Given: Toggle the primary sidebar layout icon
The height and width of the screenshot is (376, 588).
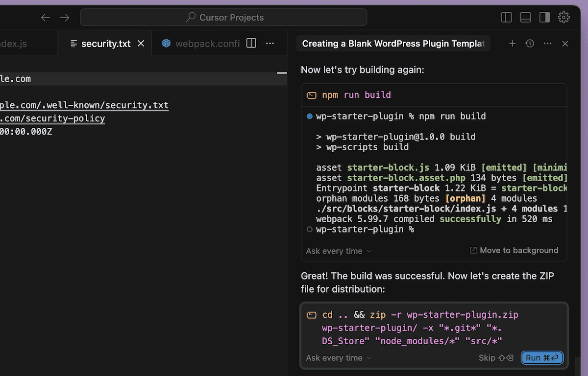Looking at the screenshot, I should tap(507, 18).
